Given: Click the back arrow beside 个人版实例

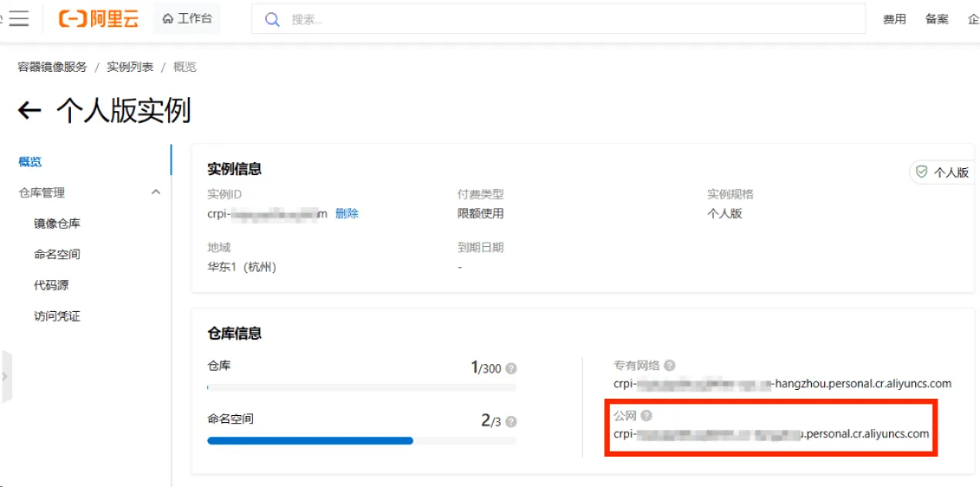Looking at the screenshot, I should (29, 111).
